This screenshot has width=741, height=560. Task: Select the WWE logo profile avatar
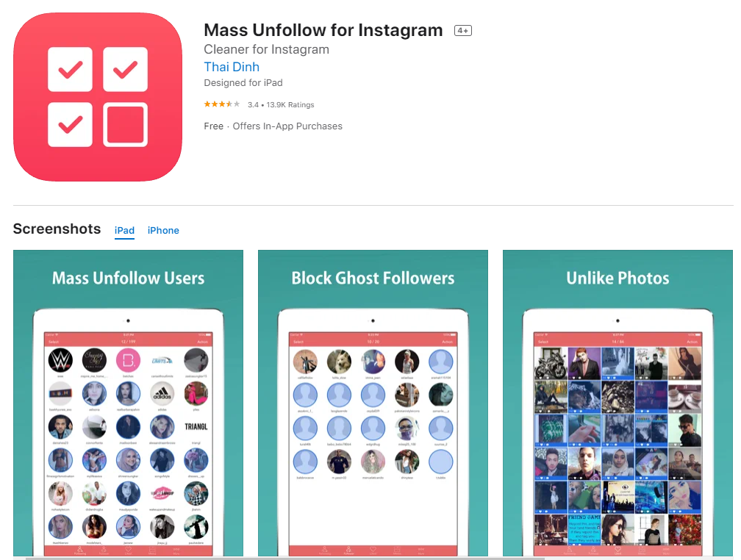coord(60,361)
